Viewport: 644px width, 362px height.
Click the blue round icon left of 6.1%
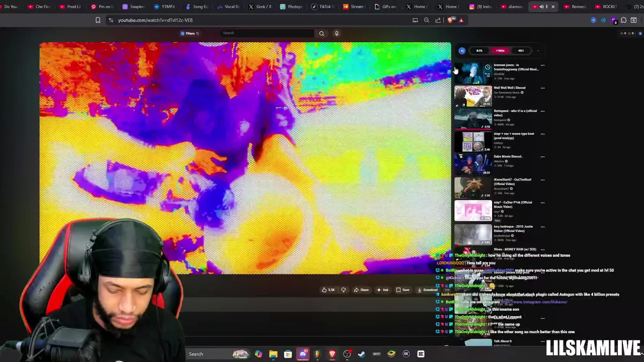point(462,50)
